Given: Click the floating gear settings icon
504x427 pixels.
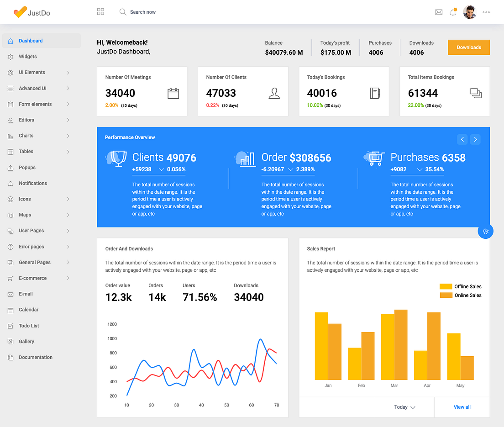Looking at the screenshot, I should coord(485,231).
